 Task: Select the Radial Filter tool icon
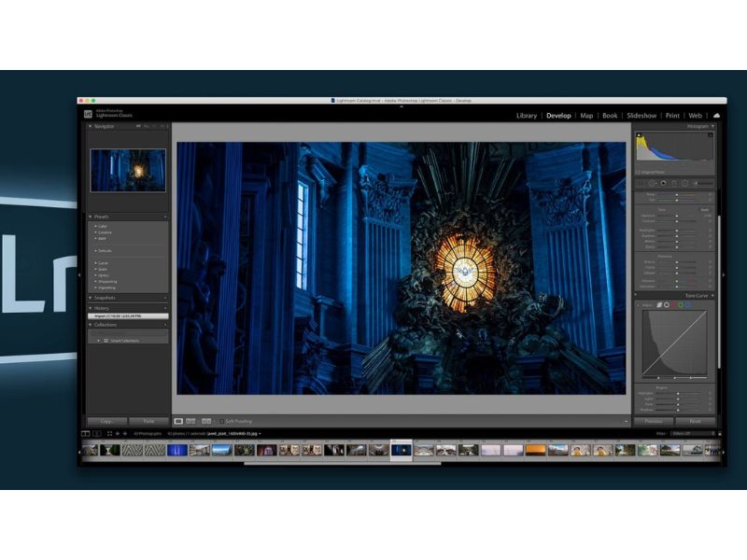pos(685,183)
